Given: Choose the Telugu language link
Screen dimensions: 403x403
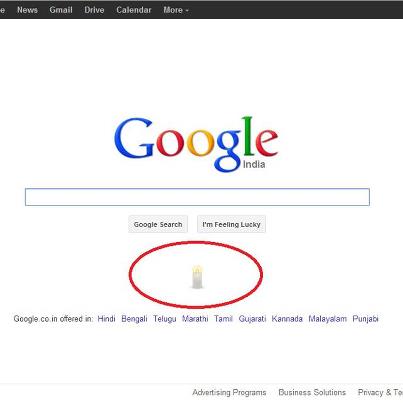Looking at the screenshot, I should tap(165, 319).
